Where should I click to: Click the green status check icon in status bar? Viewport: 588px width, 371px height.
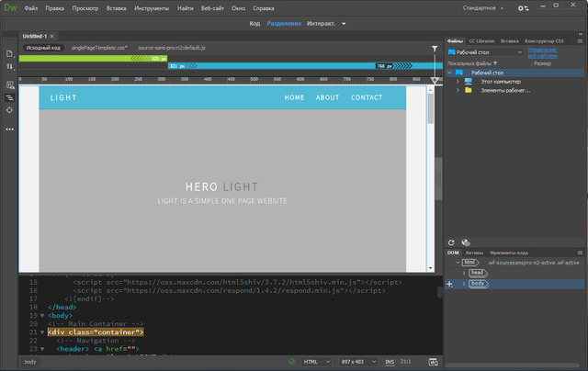point(291,362)
